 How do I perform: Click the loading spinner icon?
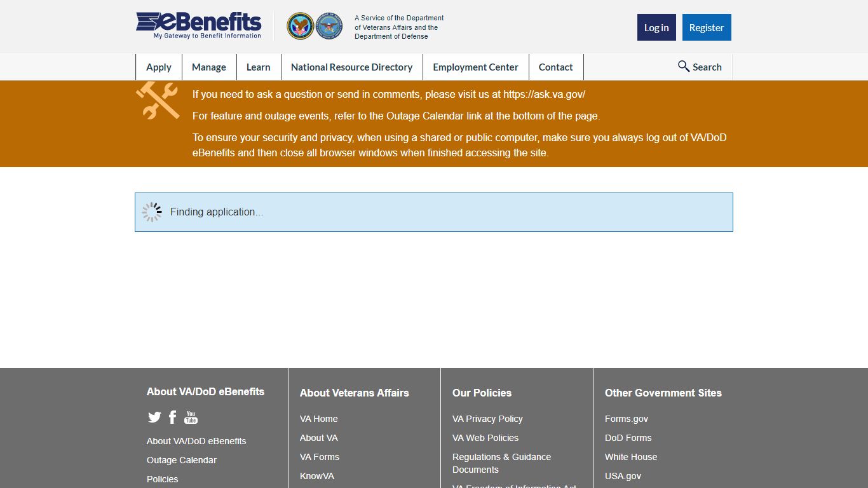(x=152, y=212)
